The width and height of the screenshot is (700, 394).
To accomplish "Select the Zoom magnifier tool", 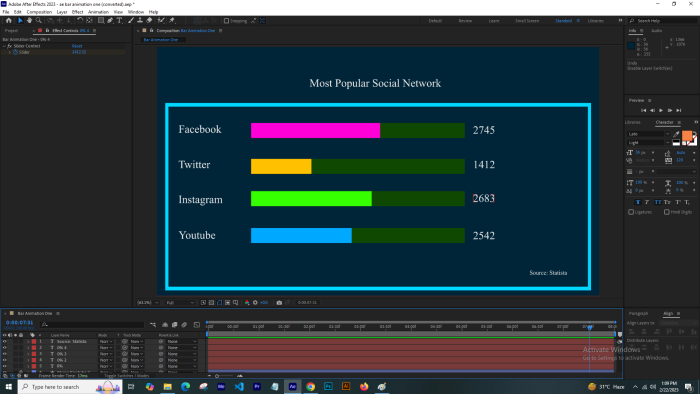I will (x=39, y=21).
